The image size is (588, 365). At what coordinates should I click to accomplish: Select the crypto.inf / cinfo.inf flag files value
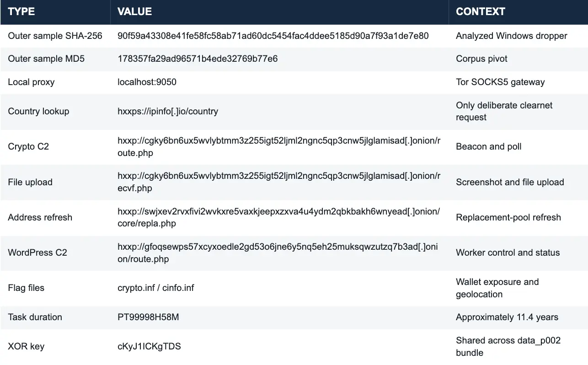coord(156,288)
